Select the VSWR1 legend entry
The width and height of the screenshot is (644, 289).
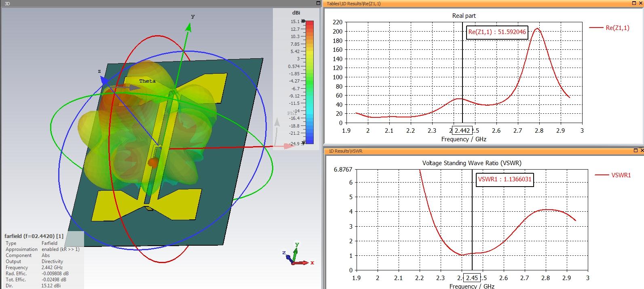(x=612, y=175)
